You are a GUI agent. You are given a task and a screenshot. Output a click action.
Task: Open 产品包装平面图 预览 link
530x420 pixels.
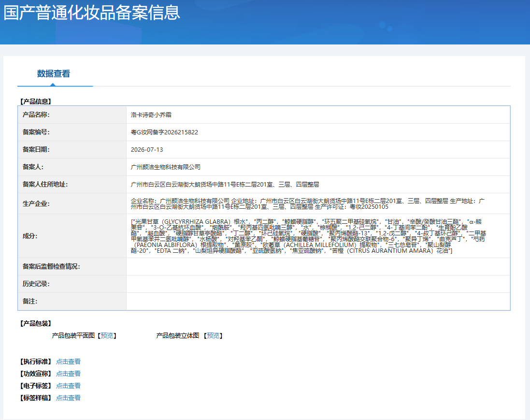107,335
